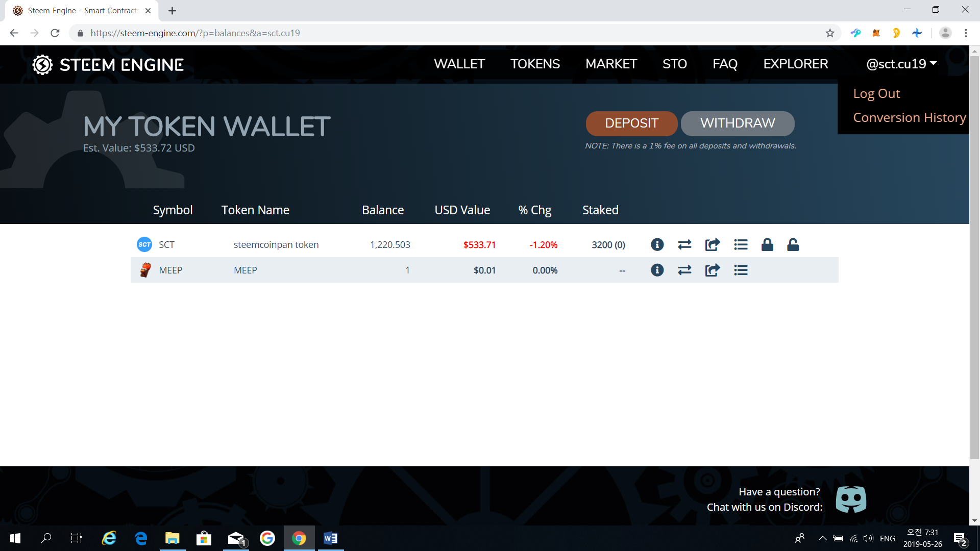Open Microsoft Store from taskbar
Screen dimensions: 980x551
[x=204, y=538]
